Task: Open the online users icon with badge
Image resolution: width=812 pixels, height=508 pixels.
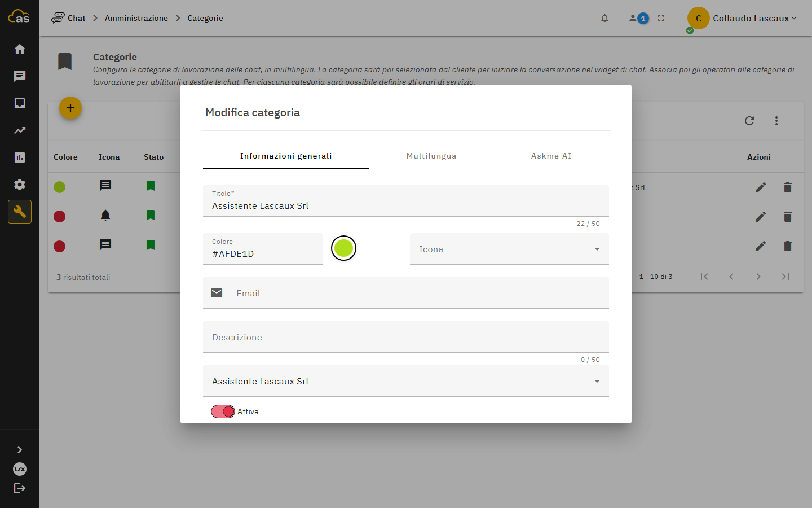Action: tap(638, 18)
